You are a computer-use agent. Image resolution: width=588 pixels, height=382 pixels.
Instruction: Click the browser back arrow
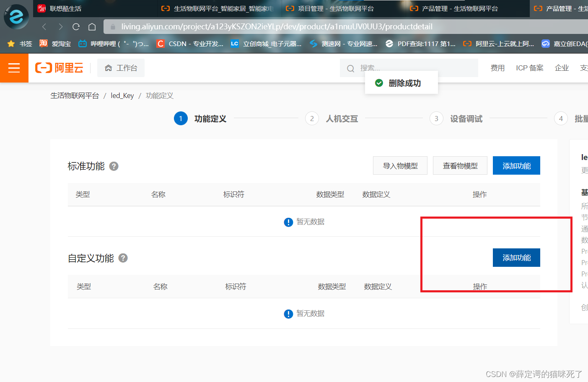click(44, 27)
